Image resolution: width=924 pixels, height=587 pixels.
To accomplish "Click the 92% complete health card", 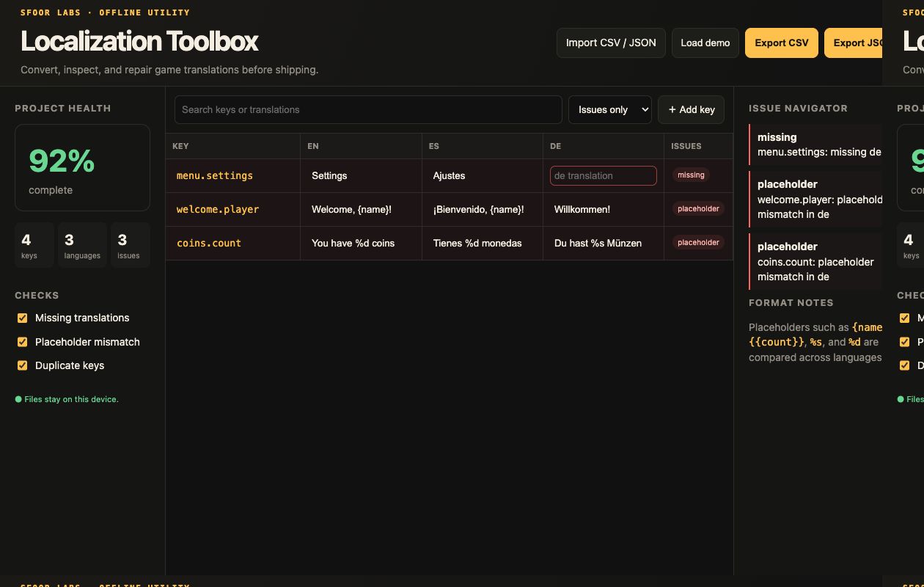I will click(82, 168).
